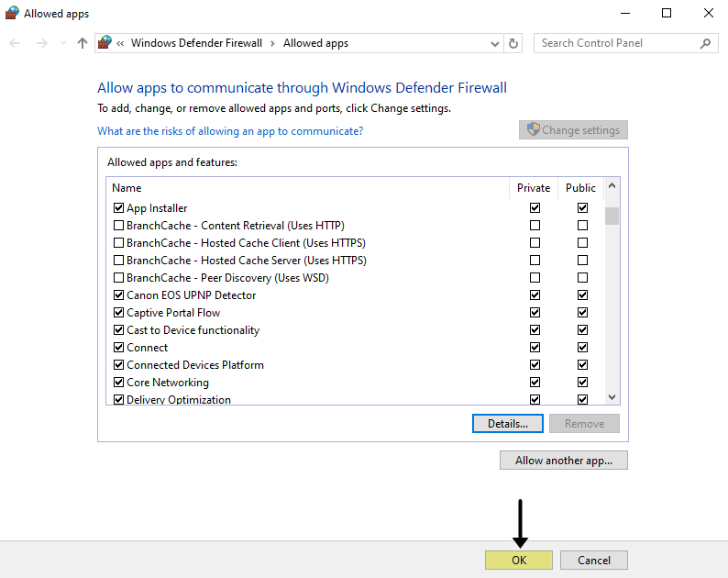Uncheck the App Installer name checkbox

[118, 208]
